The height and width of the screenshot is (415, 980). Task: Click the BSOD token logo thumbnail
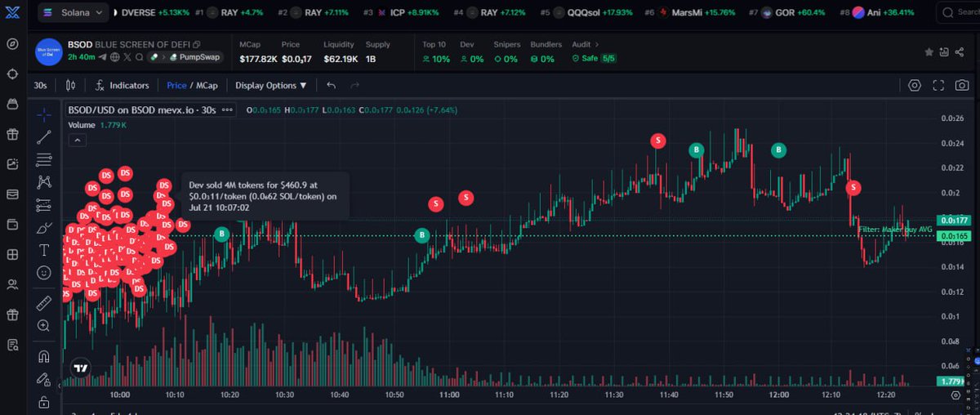pos(49,51)
